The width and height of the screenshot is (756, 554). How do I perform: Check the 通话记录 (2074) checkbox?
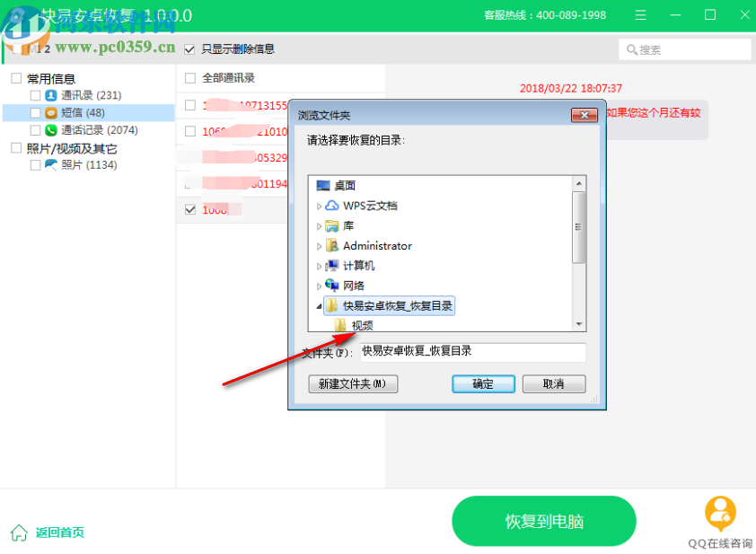tap(35, 130)
